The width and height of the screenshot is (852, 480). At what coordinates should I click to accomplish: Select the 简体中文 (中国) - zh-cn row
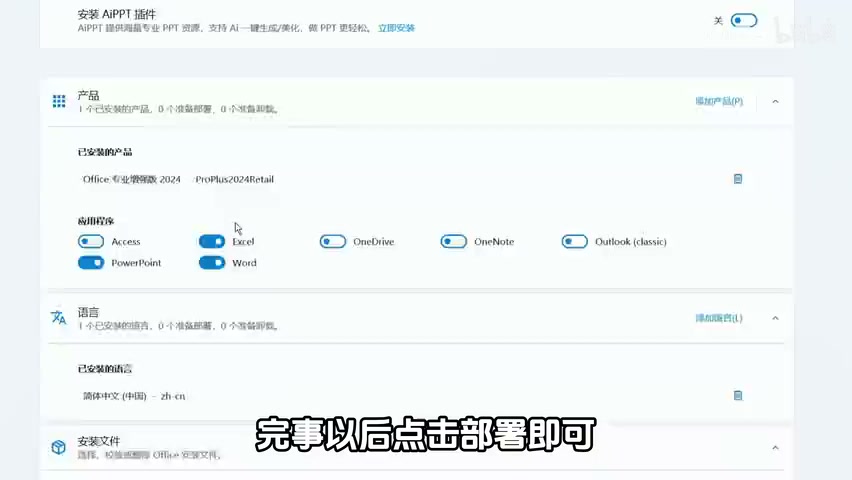[x=134, y=396]
